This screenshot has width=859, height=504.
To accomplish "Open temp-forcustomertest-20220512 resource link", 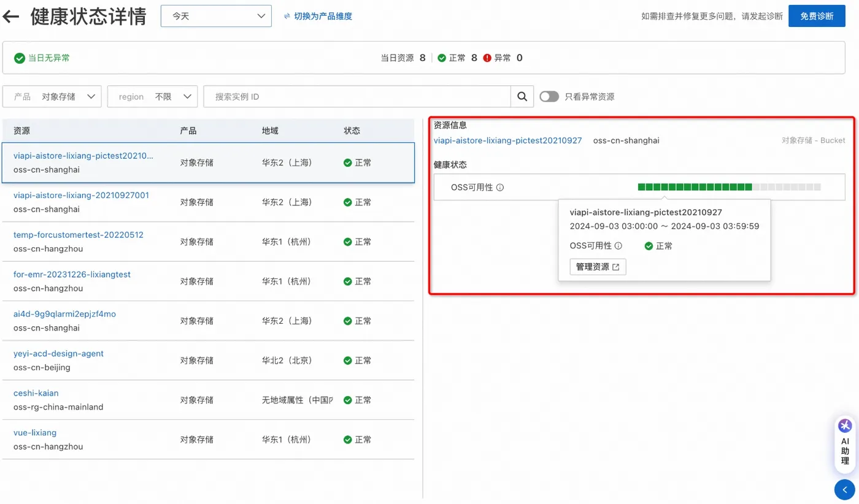I will point(79,235).
